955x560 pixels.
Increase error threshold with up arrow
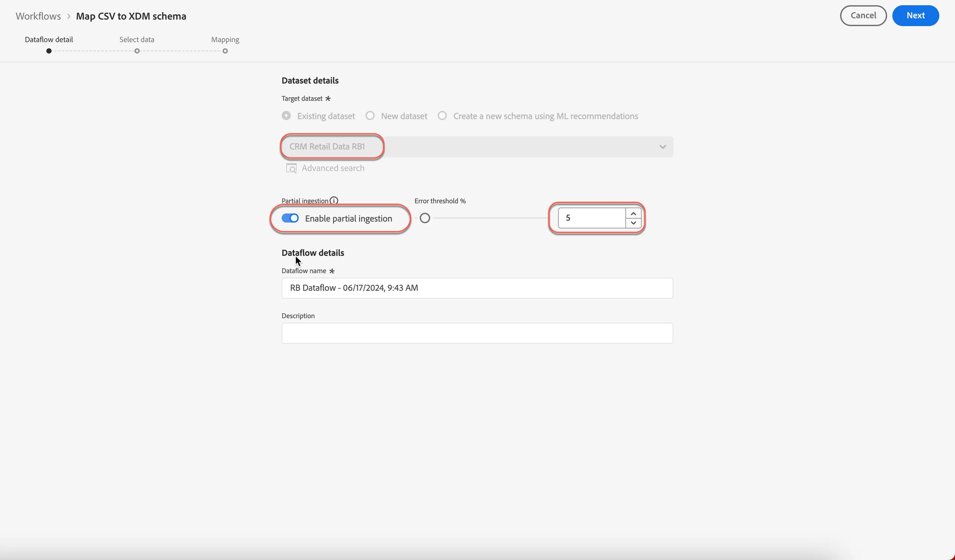pyautogui.click(x=633, y=213)
